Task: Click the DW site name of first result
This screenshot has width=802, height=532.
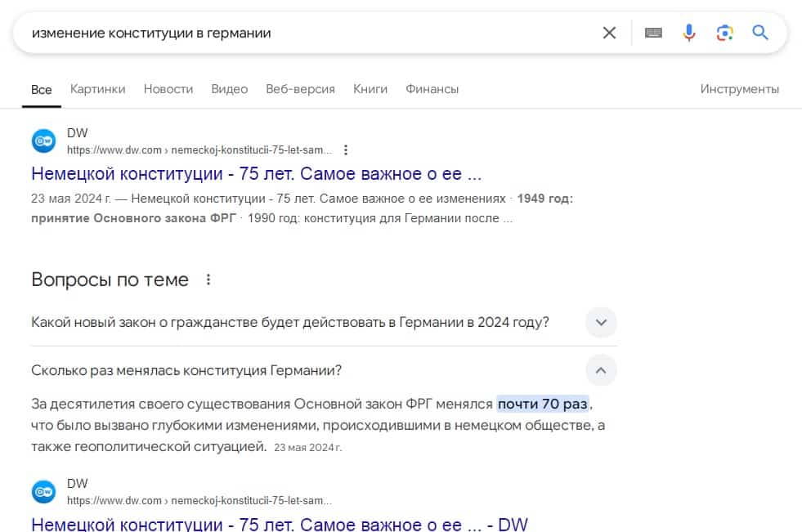Action: point(77,133)
